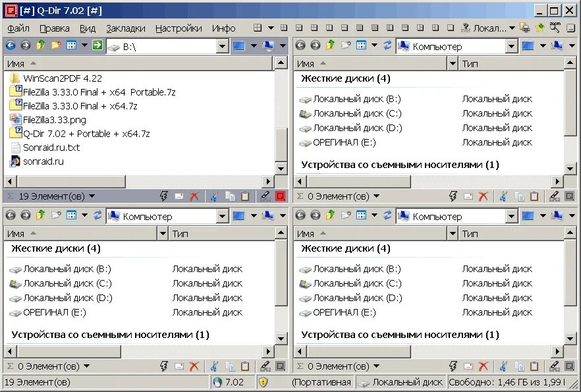Click the globe icon next to 7.02
581x392 pixels.
point(217,382)
